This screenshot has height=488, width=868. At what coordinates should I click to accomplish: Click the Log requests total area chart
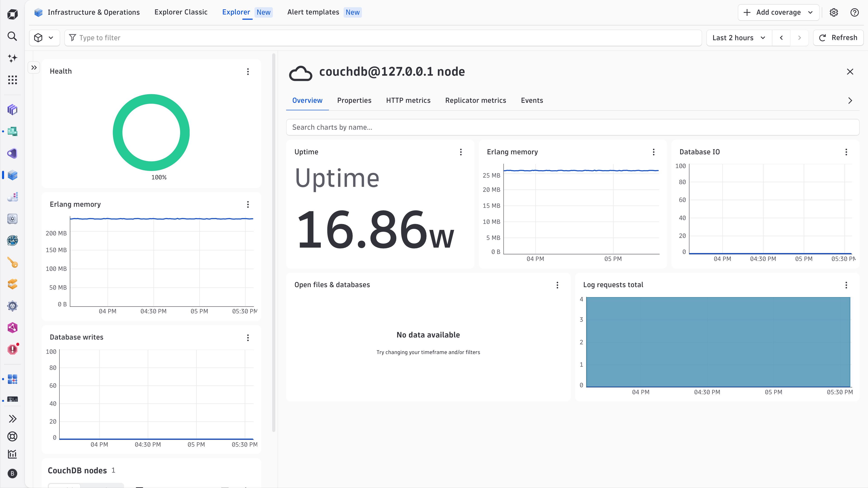click(x=718, y=342)
